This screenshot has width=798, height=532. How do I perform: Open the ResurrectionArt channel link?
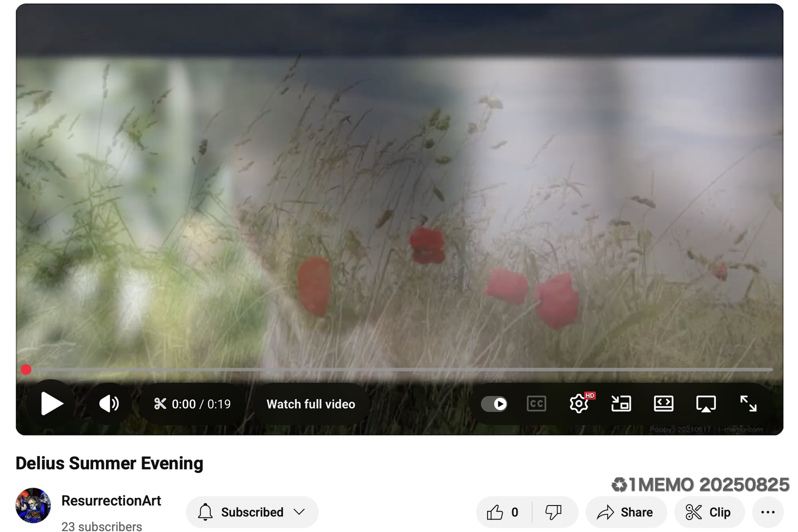(x=111, y=501)
